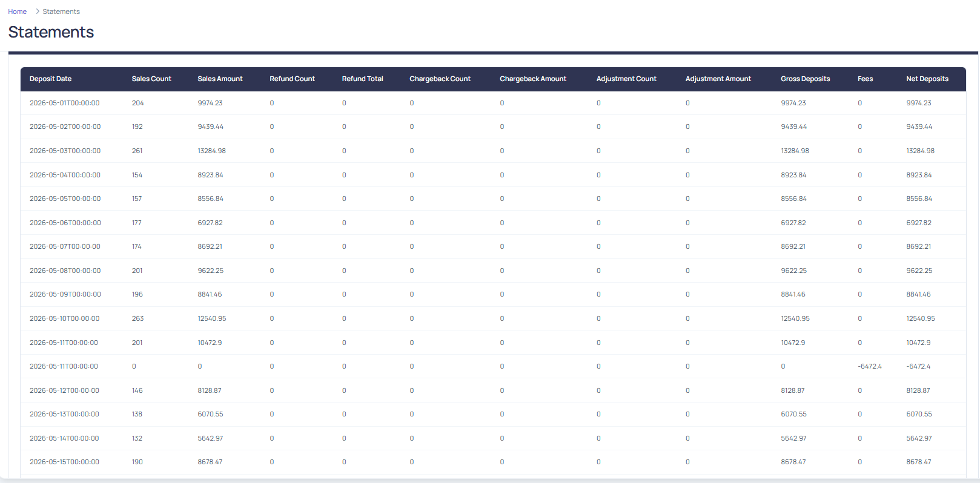Select the Refund Count column header

(x=292, y=79)
